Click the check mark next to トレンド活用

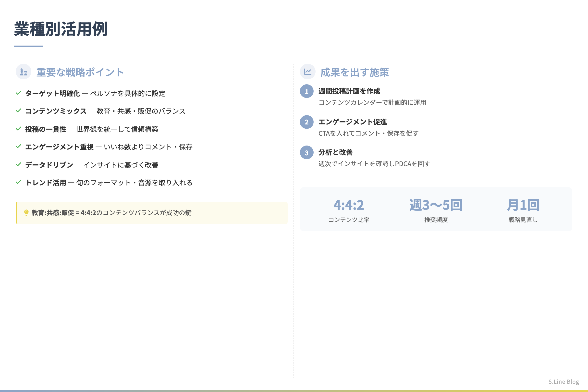[x=19, y=182]
